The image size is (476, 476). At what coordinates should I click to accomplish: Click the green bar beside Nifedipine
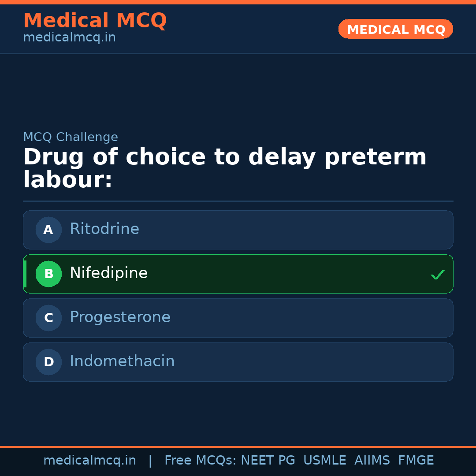[x=25, y=274]
